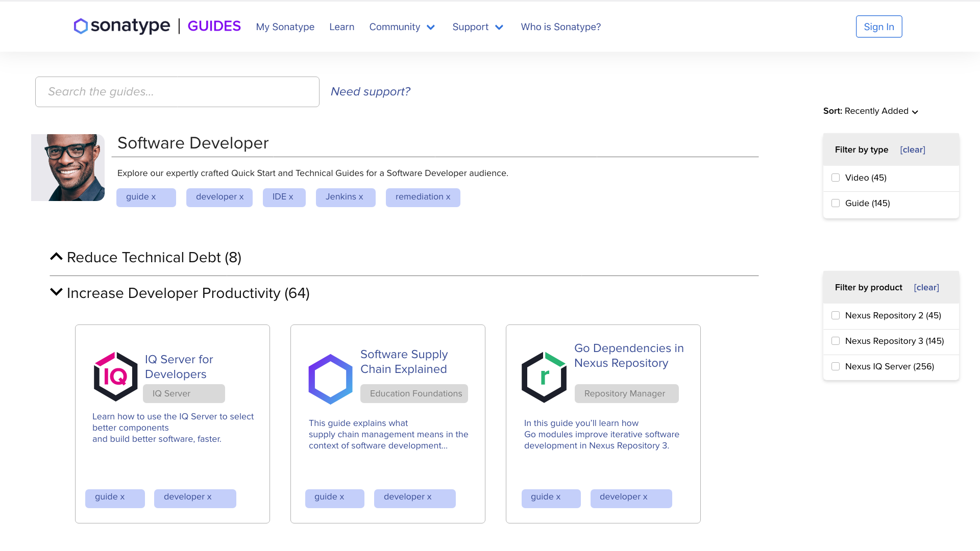Open the Community dropdown chevron
The width and height of the screenshot is (980, 551).
[431, 28]
